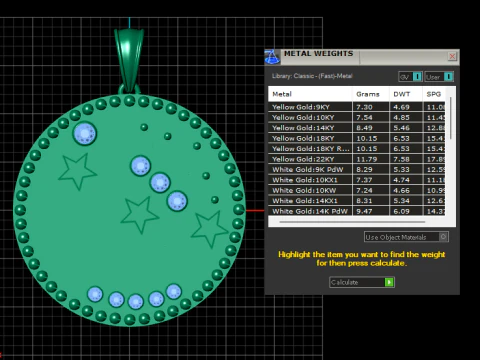Click the Metal Weights flask icon
This screenshot has height=360, width=480.
click(272, 57)
